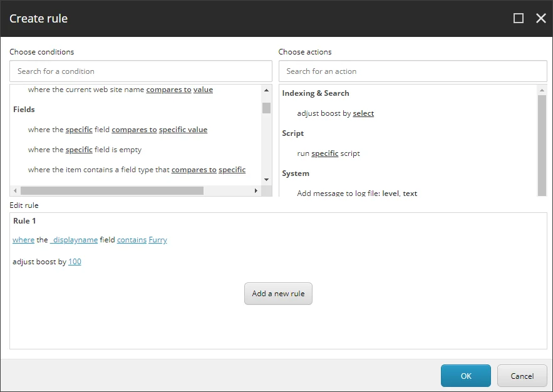Click the Rule 1 heading
The height and width of the screenshot is (392, 553).
tap(24, 221)
